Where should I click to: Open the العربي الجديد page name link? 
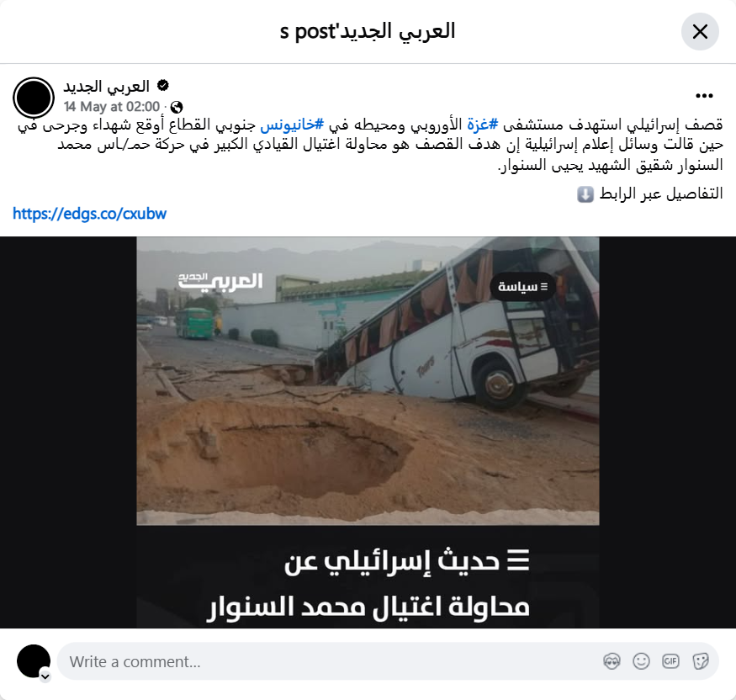pos(107,86)
